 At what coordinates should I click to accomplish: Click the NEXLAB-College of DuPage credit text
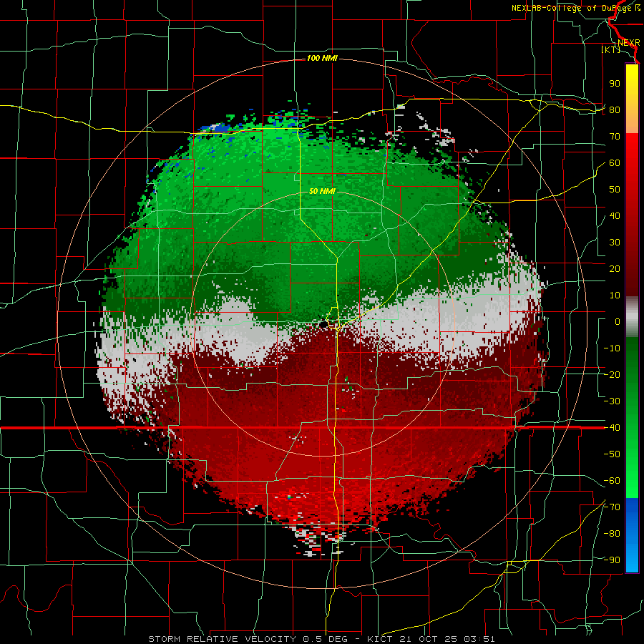[575, 8]
